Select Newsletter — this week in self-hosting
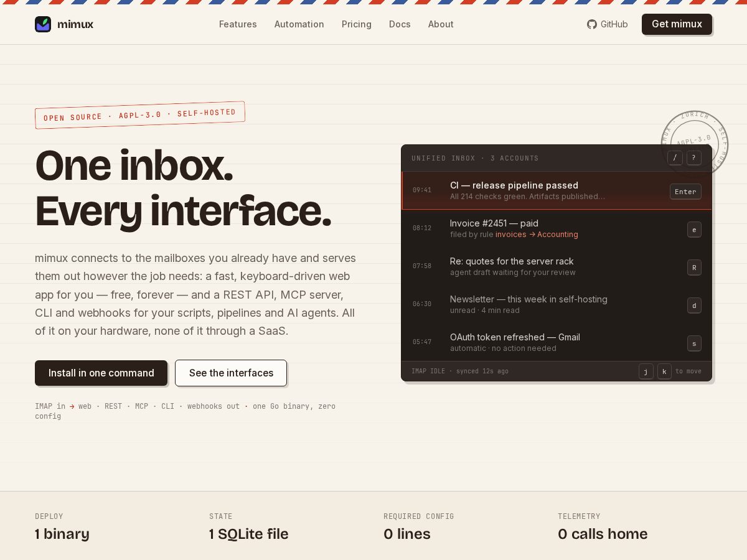 [x=557, y=304]
